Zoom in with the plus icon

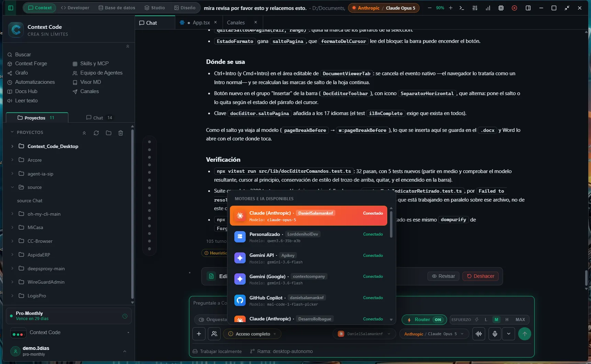[450, 8]
